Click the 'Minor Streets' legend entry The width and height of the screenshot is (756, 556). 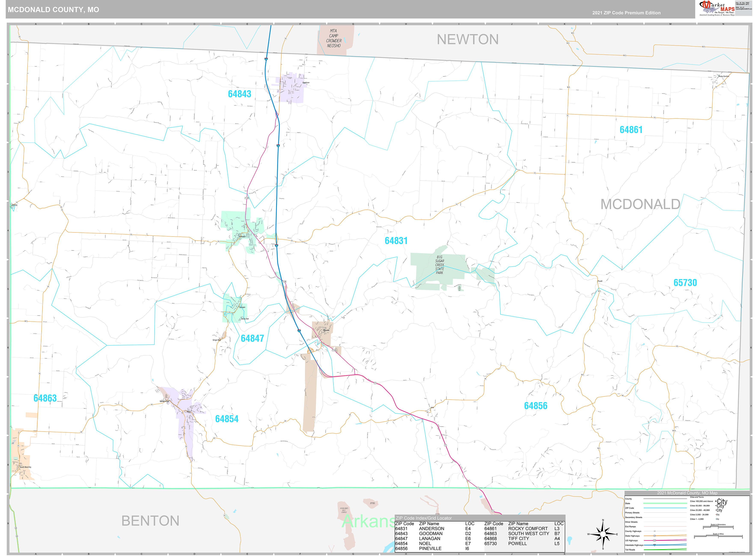click(631, 522)
